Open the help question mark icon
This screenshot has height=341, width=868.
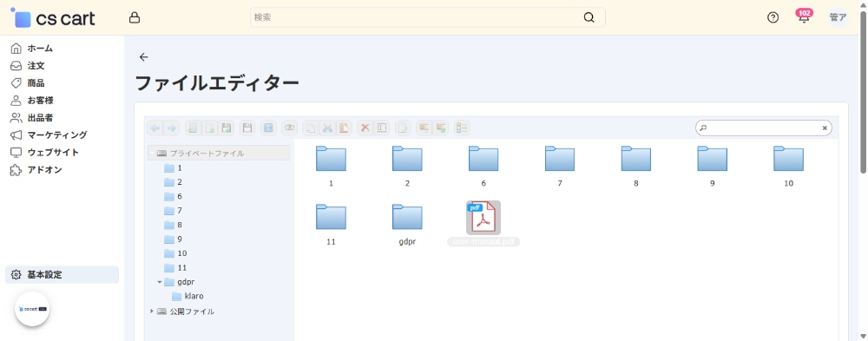[x=773, y=17]
